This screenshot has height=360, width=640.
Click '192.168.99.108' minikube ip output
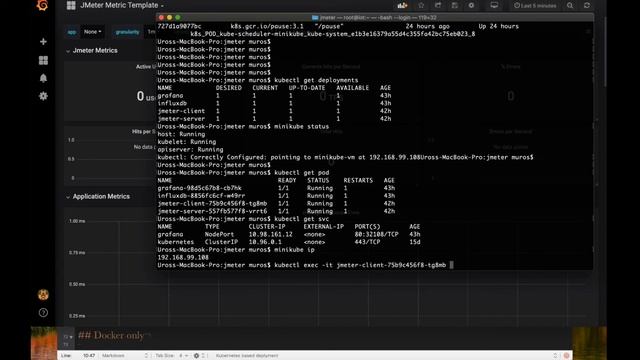[x=183, y=257]
